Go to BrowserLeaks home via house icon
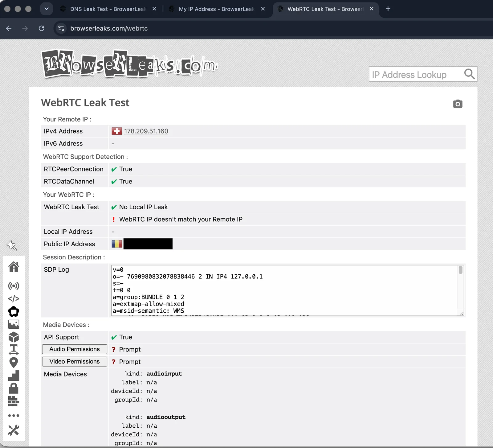The height and width of the screenshot is (448, 493). [x=14, y=267]
